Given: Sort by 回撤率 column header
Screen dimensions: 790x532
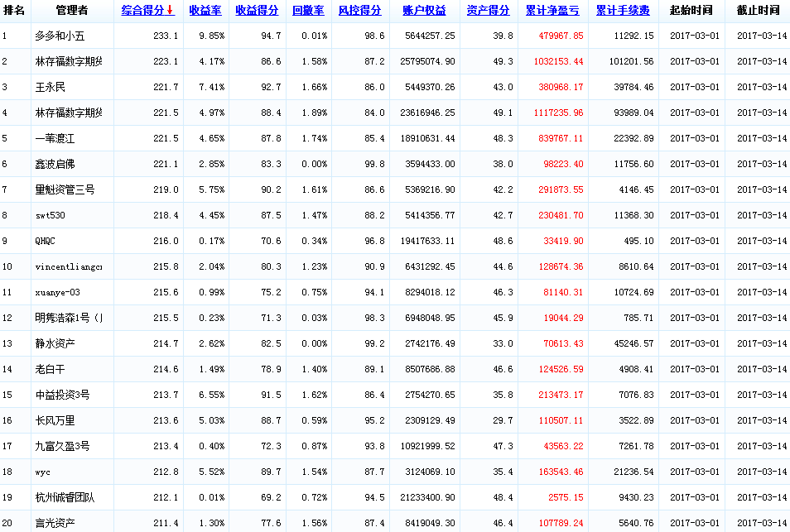Looking at the screenshot, I should pyautogui.click(x=308, y=10).
